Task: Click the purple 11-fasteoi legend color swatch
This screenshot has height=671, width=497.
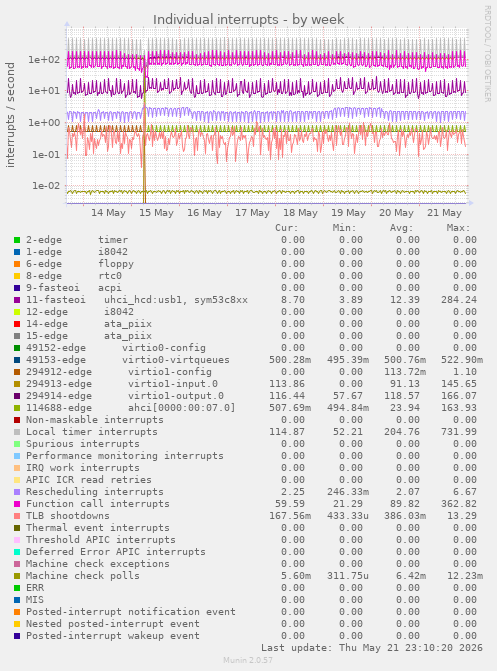Action: click(x=17, y=300)
